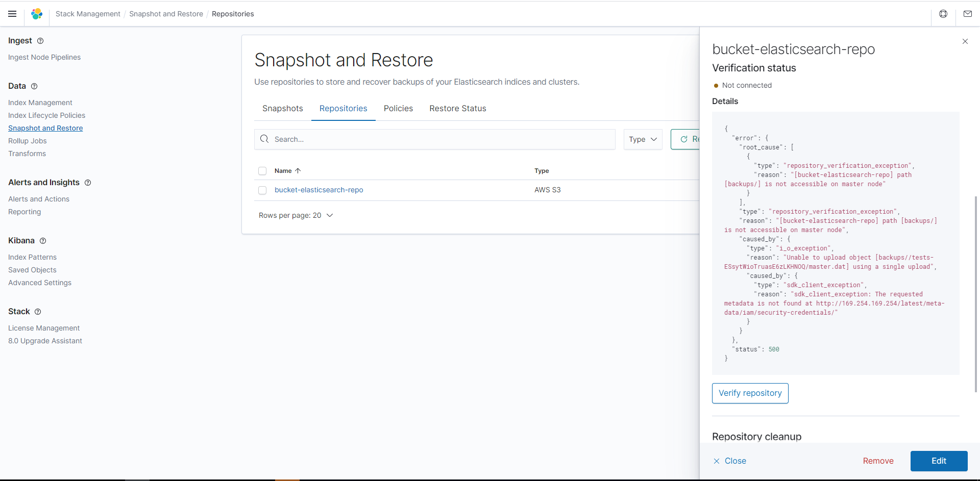
Task: Click the help icon beside Alerts and Insights
Action: click(x=88, y=183)
